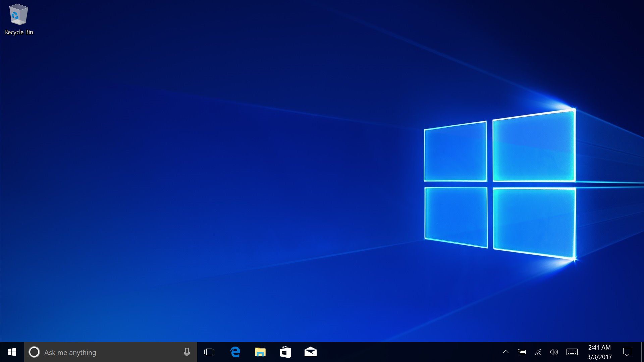Open Action Center notifications panel

[627, 352]
